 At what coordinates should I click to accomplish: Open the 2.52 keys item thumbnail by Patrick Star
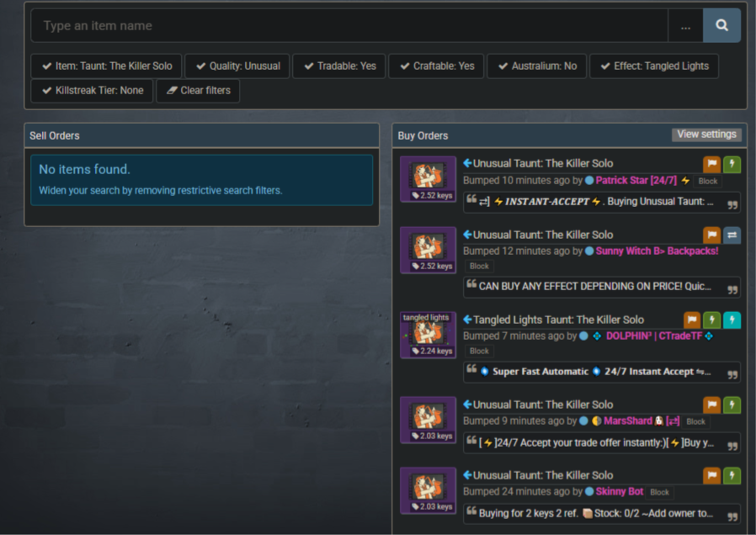pos(429,178)
